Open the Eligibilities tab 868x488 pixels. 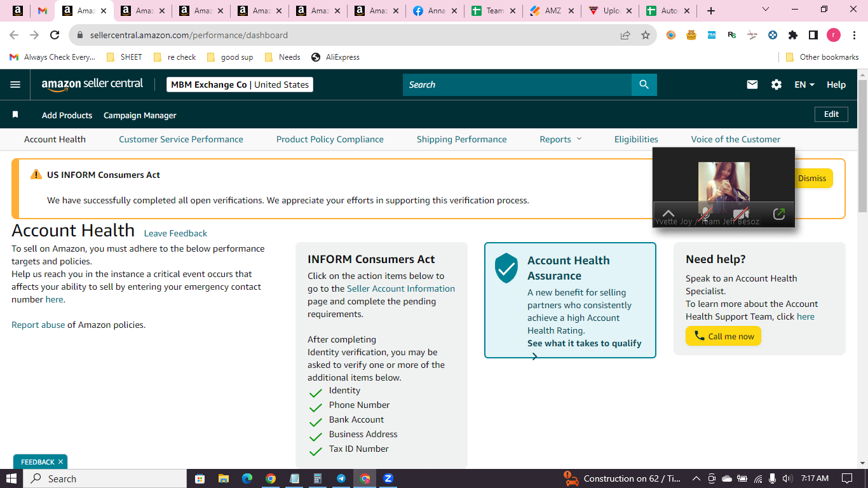pos(636,139)
